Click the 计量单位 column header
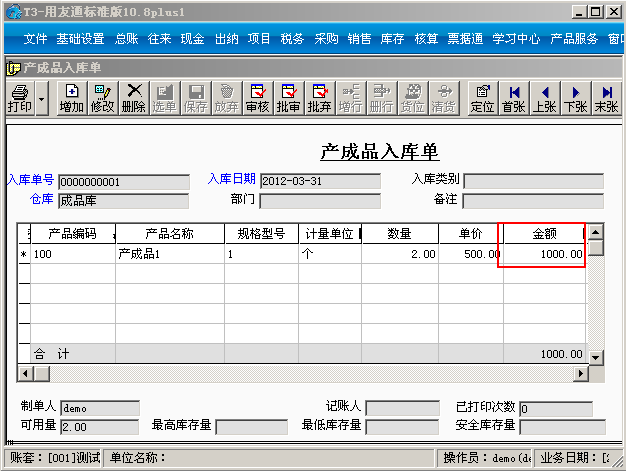The image size is (626, 471). pos(330,234)
